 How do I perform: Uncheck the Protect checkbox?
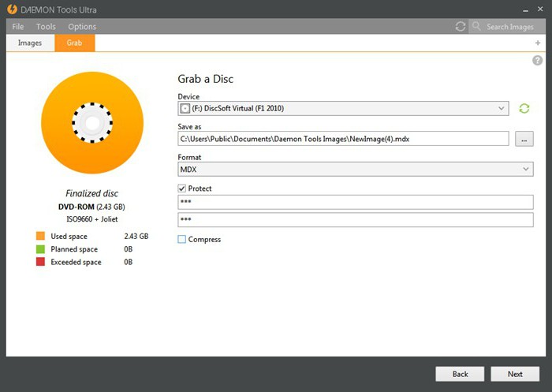tap(181, 189)
